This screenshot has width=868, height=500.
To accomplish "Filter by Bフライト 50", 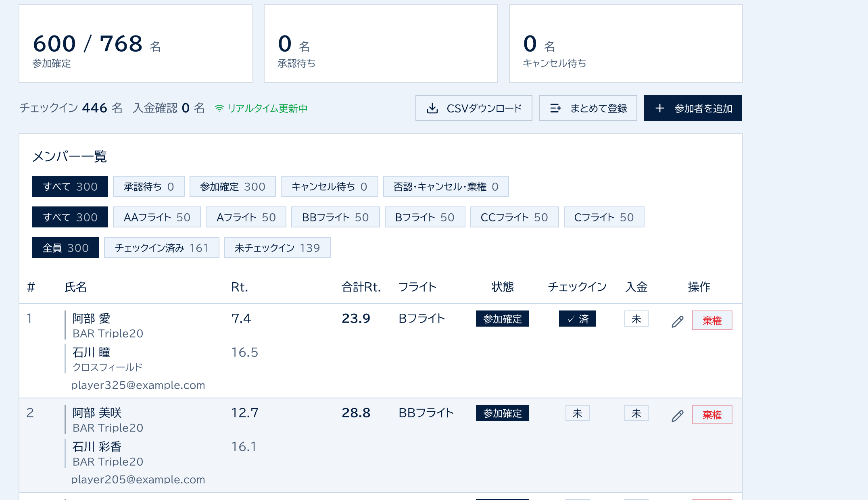I will pos(425,217).
